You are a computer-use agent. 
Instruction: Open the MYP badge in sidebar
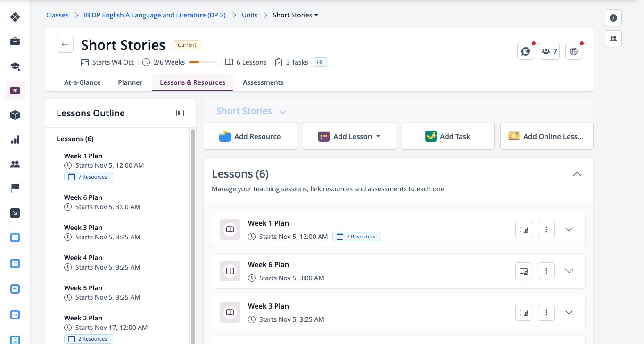[15, 288]
